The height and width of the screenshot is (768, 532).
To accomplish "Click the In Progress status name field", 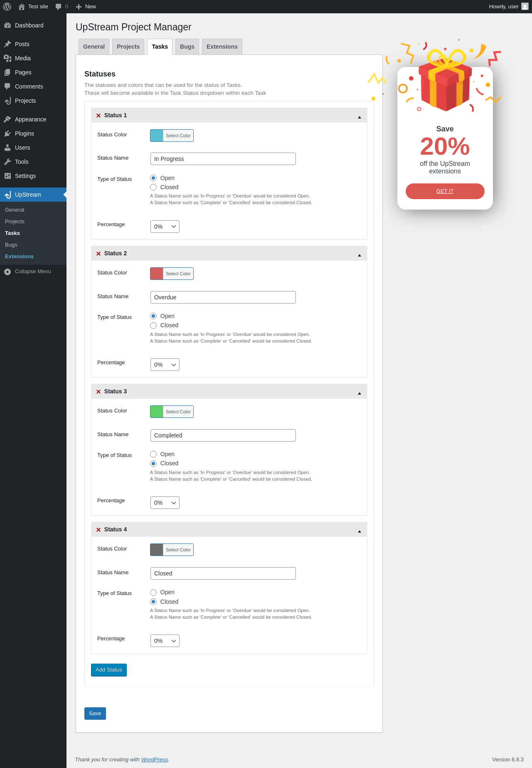I will point(223,159).
